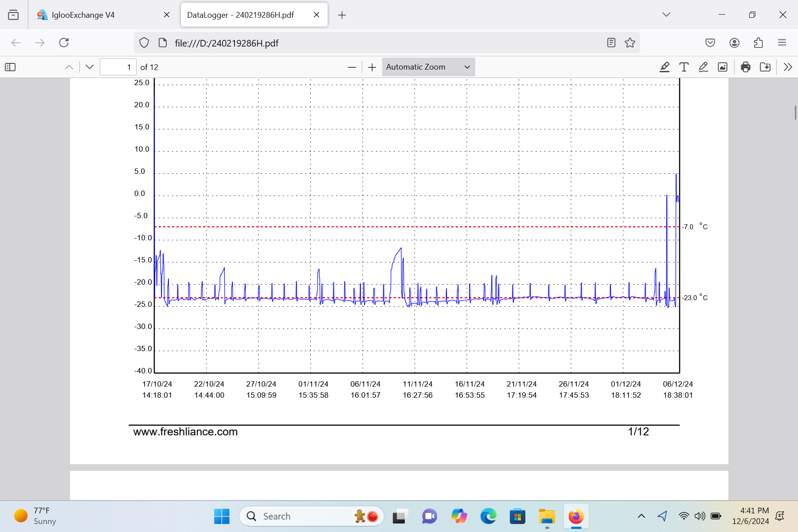This screenshot has height=532, width=798.
Task: Open the weather widget showing 77°F
Action: [35, 516]
